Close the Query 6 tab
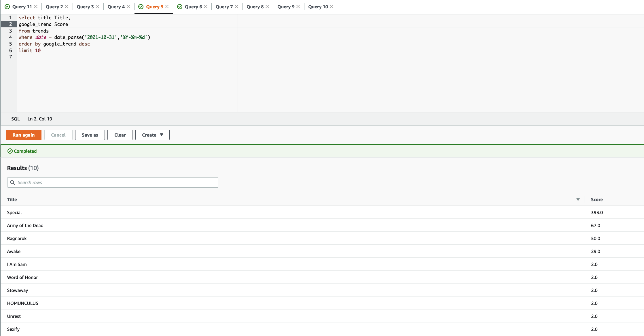The image size is (644, 336). pyautogui.click(x=206, y=7)
